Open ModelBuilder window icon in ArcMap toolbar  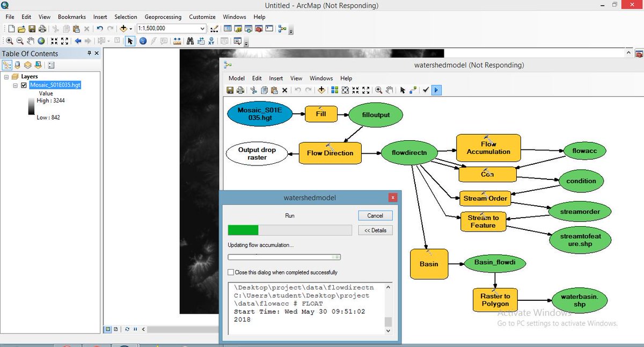coord(282,28)
